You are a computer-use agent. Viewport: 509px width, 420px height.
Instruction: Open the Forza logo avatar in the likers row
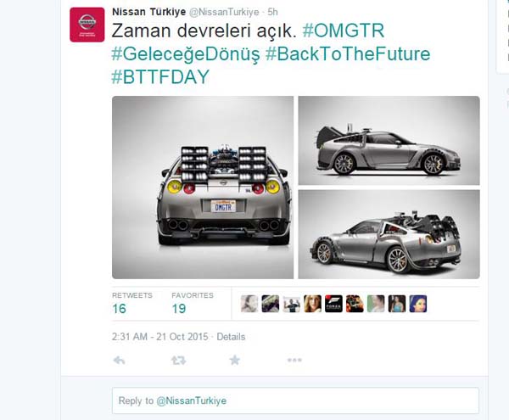(x=333, y=304)
